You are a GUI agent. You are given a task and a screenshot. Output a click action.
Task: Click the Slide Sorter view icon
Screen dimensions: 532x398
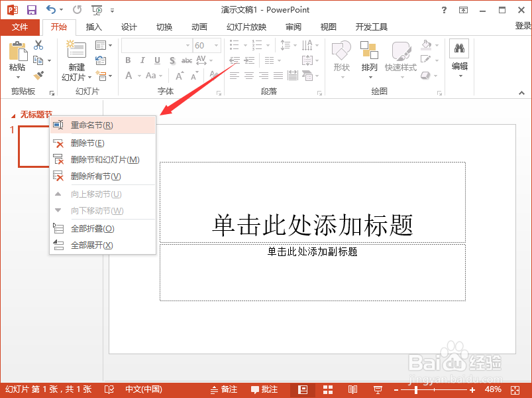pos(327,389)
